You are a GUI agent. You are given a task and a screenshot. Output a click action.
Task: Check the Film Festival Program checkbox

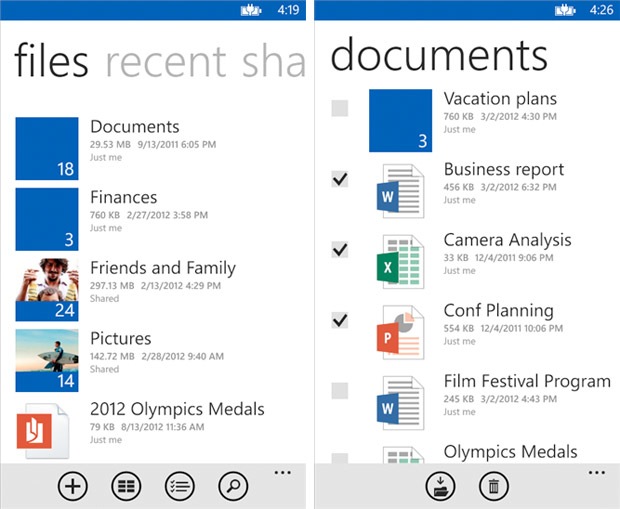coord(340,390)
